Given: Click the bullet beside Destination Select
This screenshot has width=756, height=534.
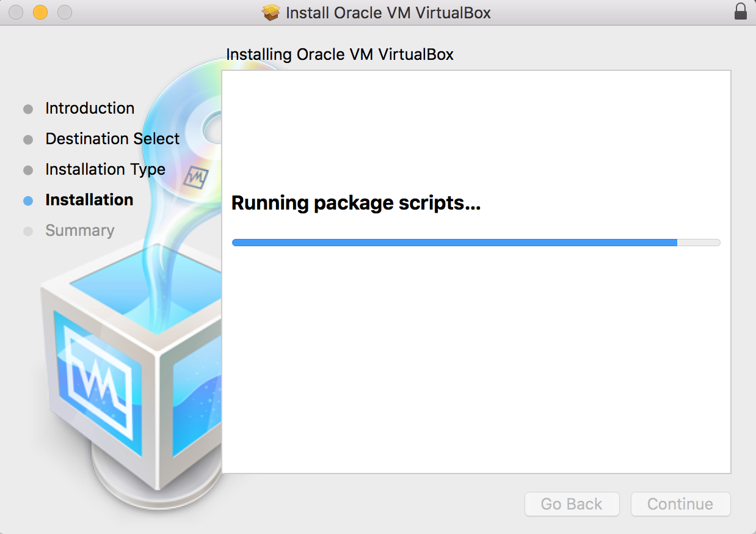Looking at the screenshot, I should point(28,140).
